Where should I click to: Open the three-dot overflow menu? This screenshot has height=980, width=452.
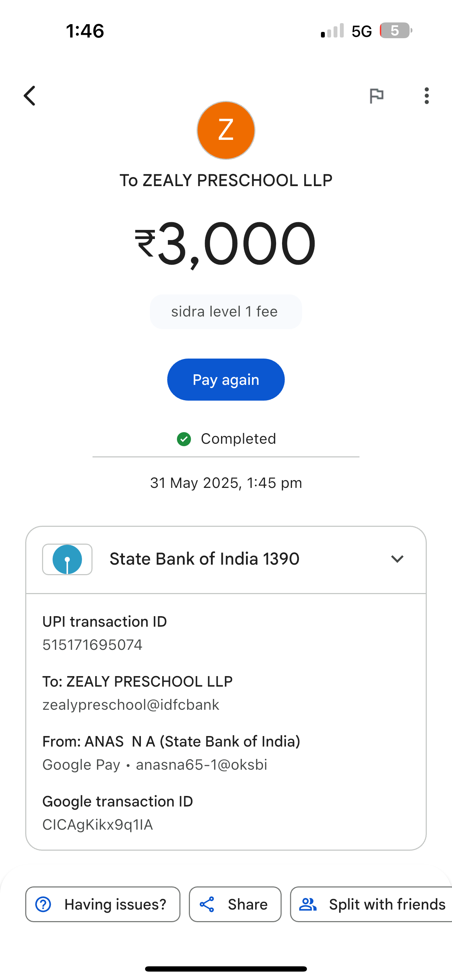pyautogui.click(x=426, y=95)
